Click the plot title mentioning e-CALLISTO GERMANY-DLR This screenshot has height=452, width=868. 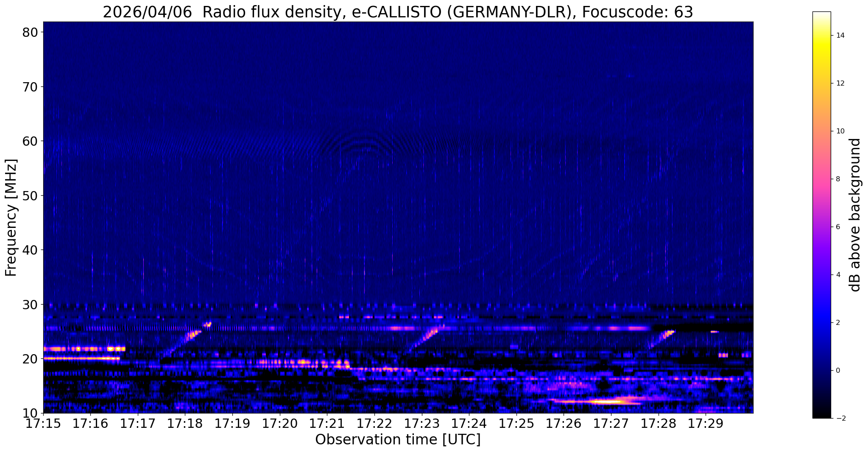tap(398, 12)
